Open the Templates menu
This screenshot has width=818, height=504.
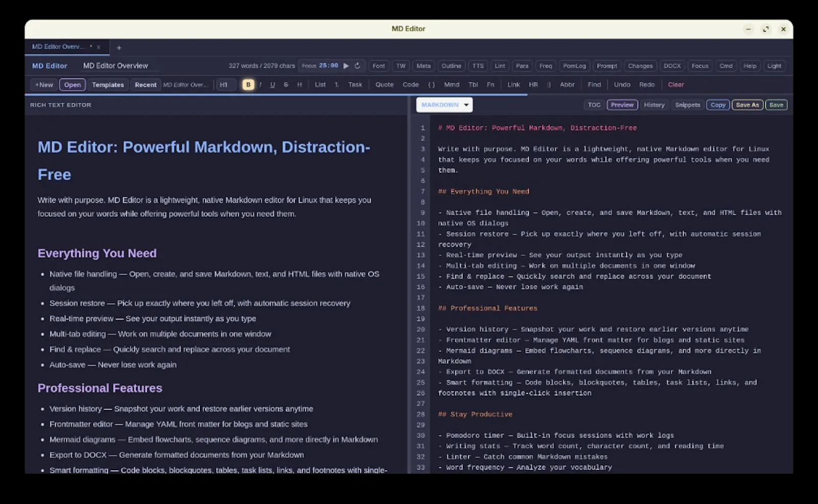click(x=108, y=85)
